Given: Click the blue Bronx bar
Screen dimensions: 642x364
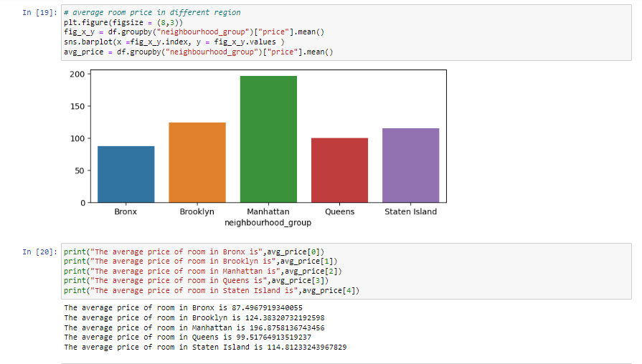Looking at the screenshot, I should [126, 174].
